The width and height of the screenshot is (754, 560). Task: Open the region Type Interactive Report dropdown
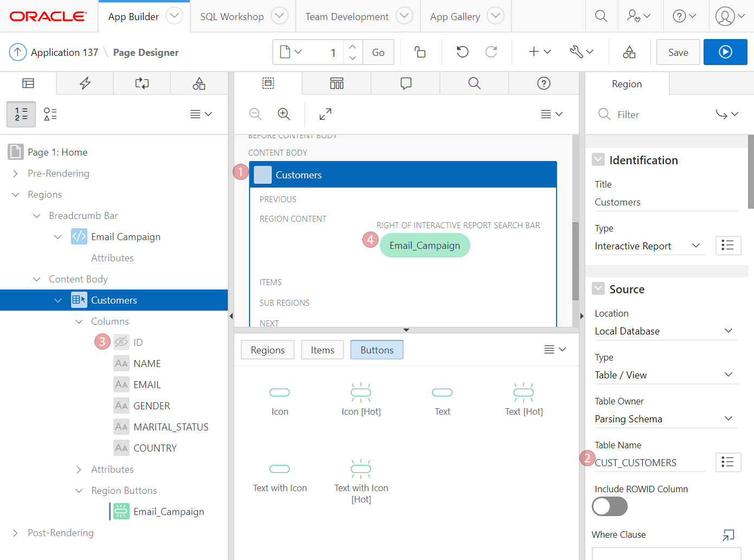[650, 246]
